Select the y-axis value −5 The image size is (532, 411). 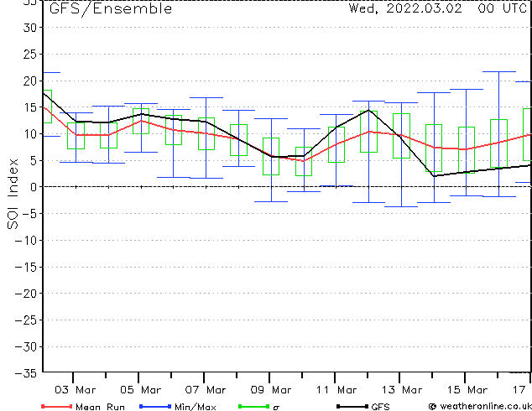(29, 214)
